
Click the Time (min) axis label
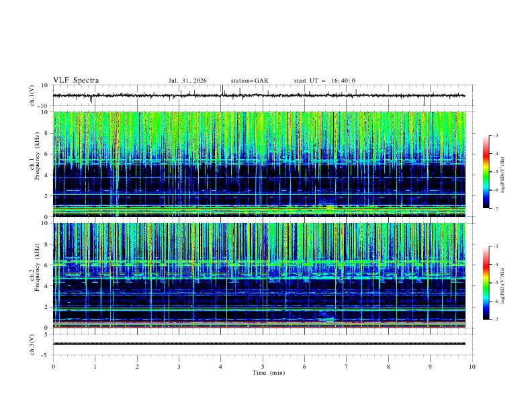pos(269,373)
